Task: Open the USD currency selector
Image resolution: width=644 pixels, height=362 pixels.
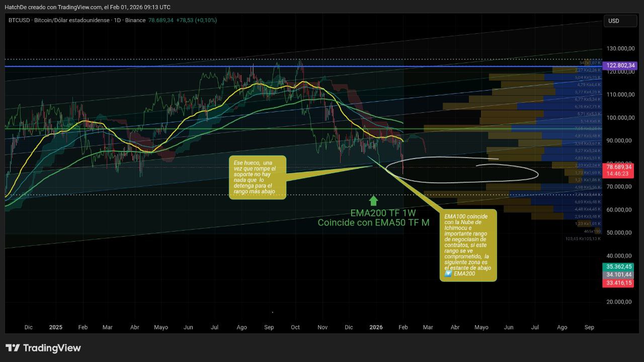Action: click(x=619, y=21)
